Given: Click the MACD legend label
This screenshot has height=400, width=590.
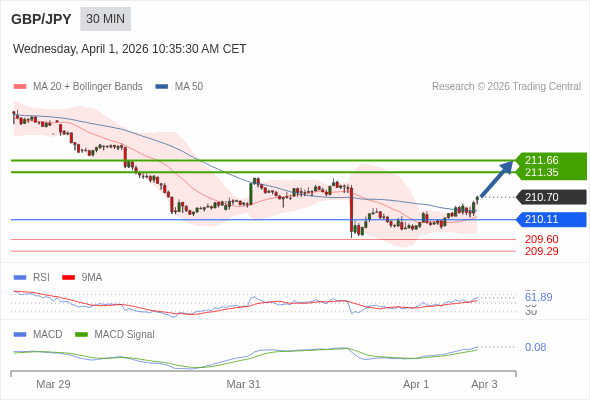Looking at the screenshot, I should pos(48,335).
